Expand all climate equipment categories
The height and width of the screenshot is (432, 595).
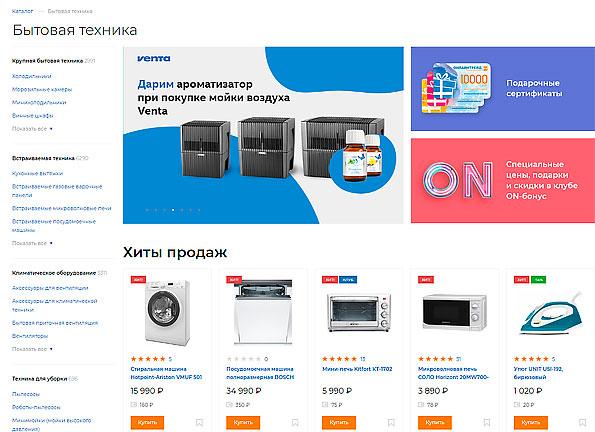pyautogui.click(x=32, y=348)
